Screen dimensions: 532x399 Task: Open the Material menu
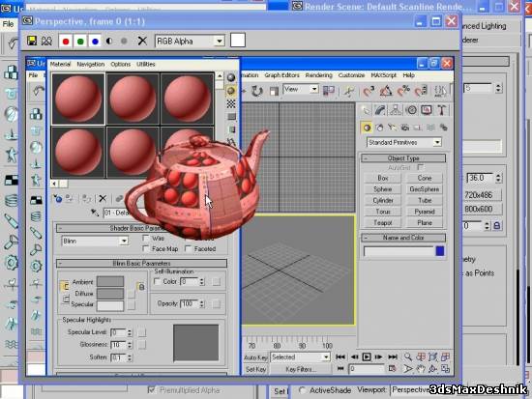pyautogui.click(x=60, y=64)
